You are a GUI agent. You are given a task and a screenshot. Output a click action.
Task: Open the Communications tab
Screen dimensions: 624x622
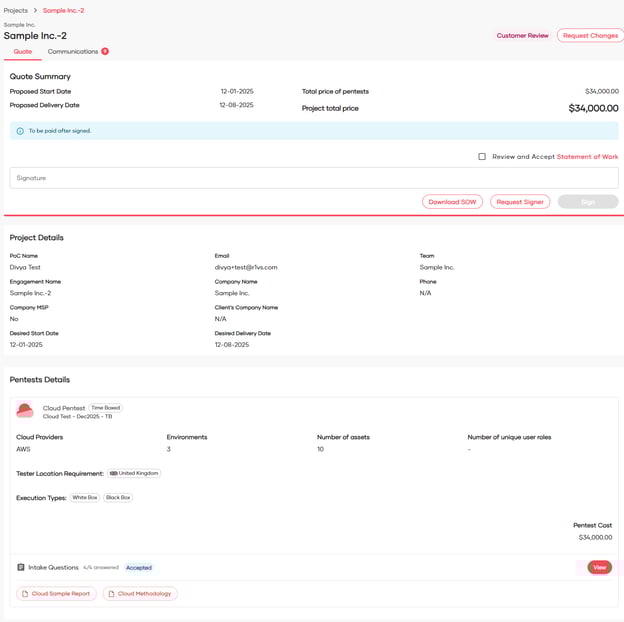(73, 52)
